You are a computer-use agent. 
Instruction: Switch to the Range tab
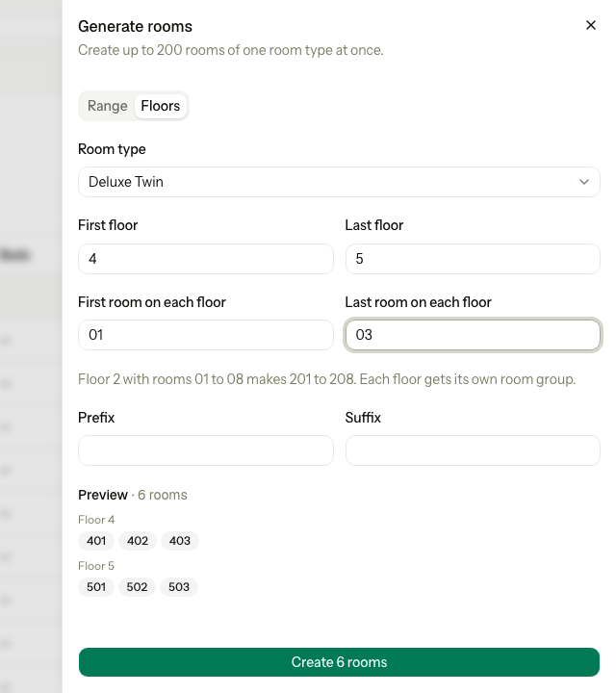coord(108,106)
